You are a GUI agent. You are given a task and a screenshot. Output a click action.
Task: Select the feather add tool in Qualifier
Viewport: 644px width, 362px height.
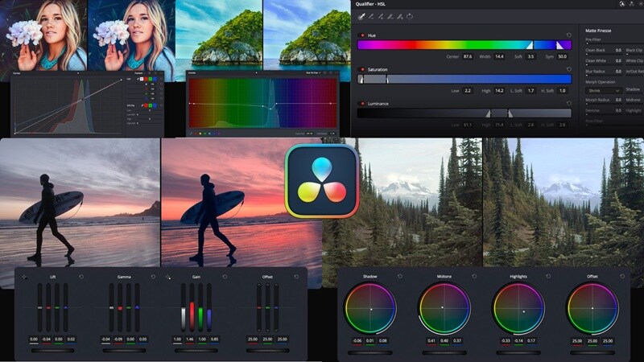tap(399, 16)
